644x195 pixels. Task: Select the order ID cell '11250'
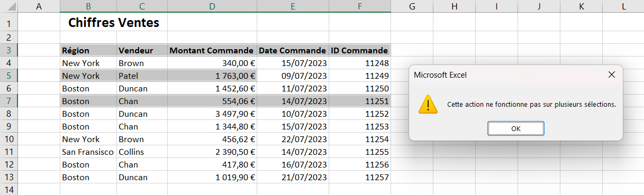coord(360,88)
